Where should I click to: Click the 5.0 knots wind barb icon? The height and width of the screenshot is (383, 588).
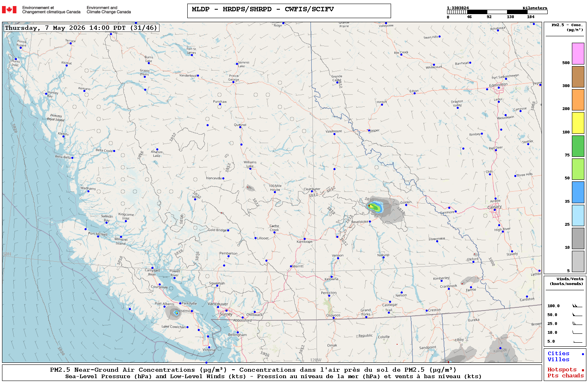click(x=577, y=341)
